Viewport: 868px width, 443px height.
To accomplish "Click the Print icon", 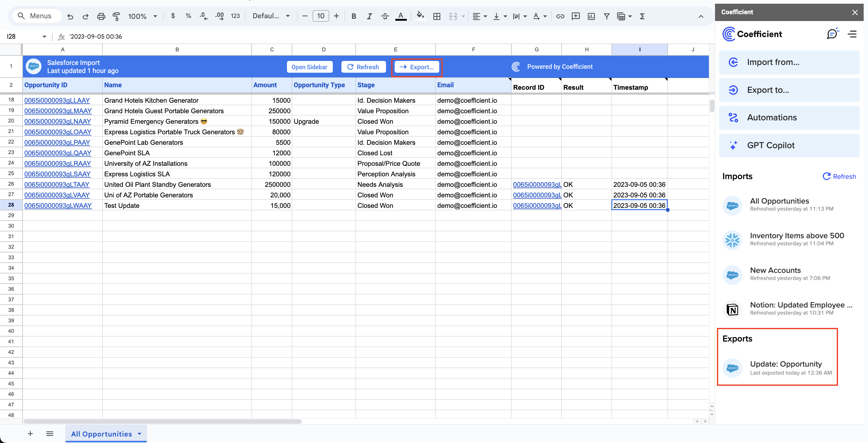I will pos(101,16).
